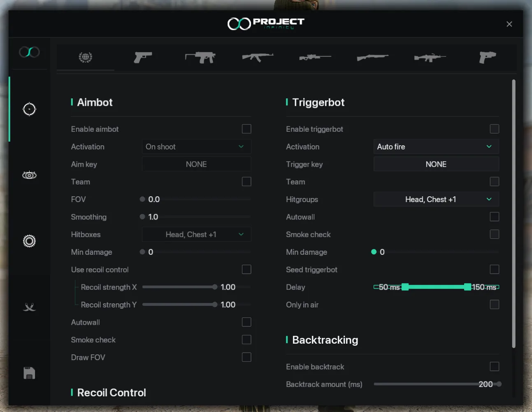This screenshot has width=532, height=412.
Task: Click the Delay slider's 50 ms handle
Action: tap(405, 287)
